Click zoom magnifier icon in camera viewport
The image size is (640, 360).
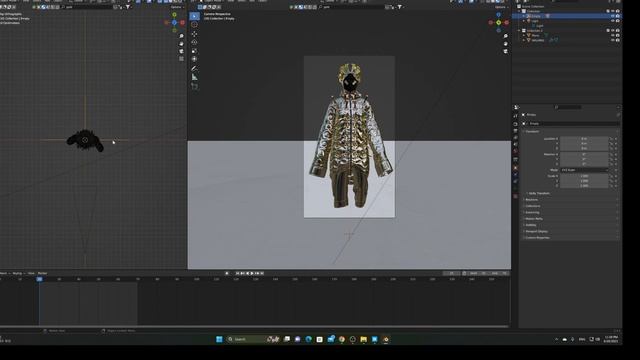pyautogui.click(x=505, y=36)
